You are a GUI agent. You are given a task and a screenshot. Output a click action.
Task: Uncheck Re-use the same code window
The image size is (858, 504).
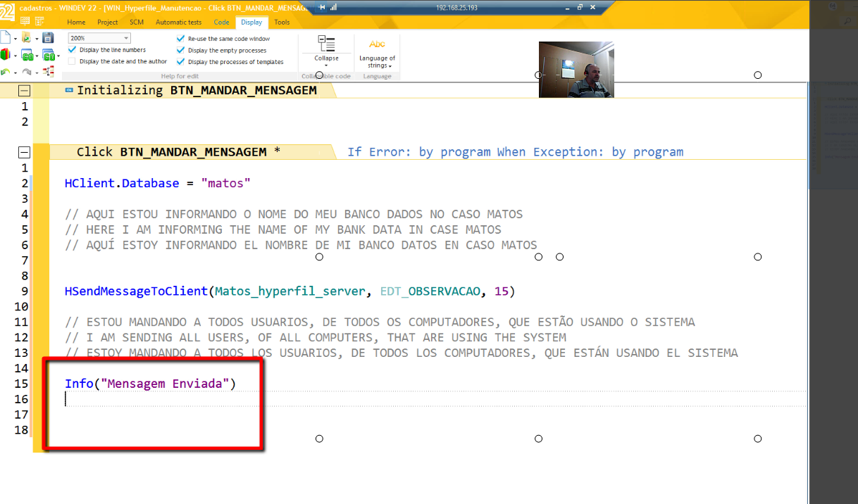(x=181, y=39)
